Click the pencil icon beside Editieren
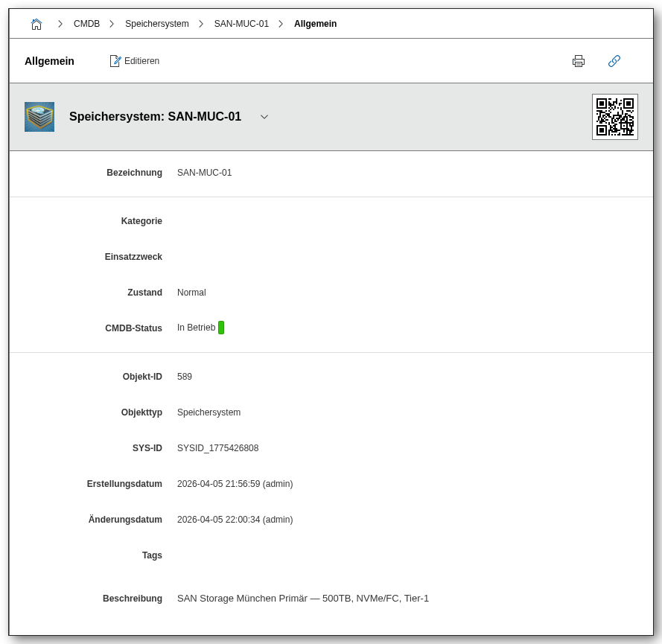This screenshot has height=644, width=662. click(x=115, y=61)
